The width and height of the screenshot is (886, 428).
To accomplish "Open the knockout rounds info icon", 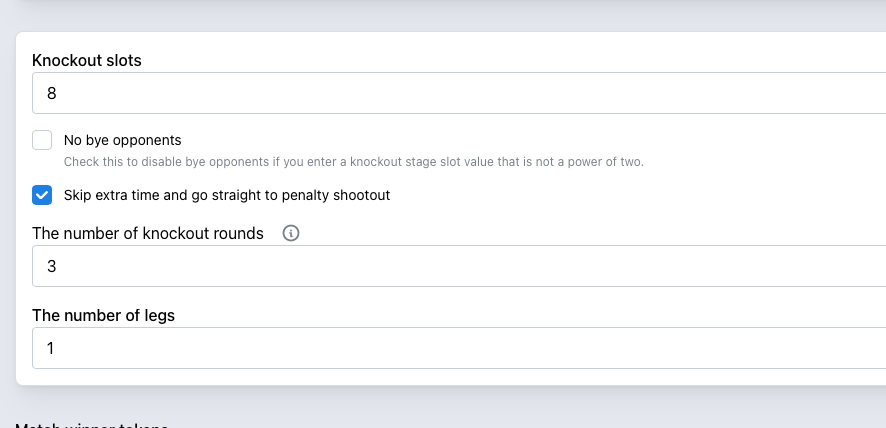I will point(290,233).
